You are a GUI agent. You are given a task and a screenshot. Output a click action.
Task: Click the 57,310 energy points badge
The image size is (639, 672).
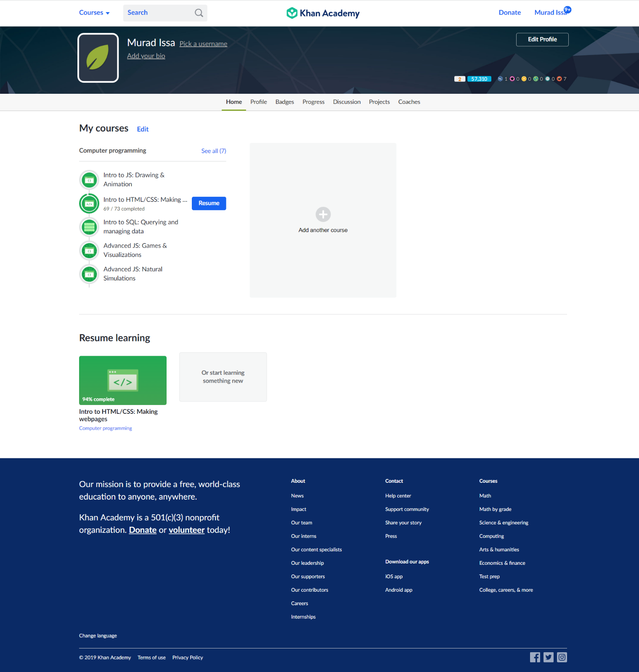479,79
